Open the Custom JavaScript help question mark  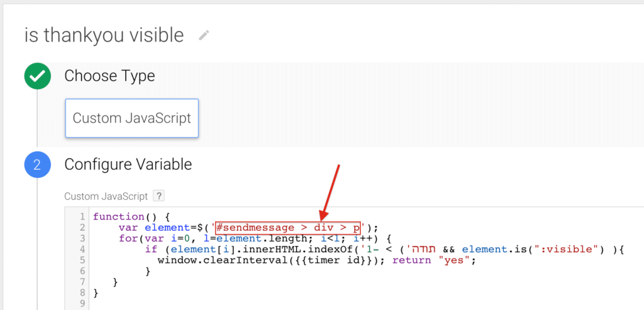click(158, 196)
